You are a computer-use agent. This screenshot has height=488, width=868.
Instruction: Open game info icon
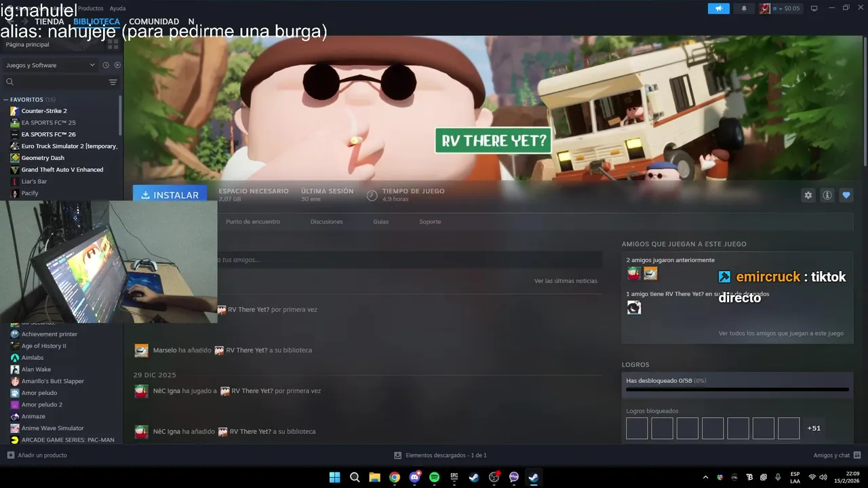pos(827,195)
